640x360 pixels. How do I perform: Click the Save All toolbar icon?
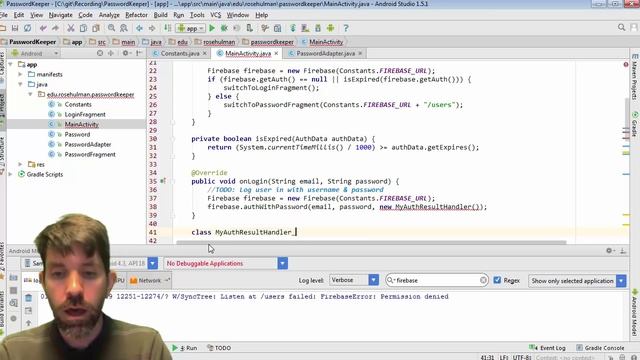click(x=15, y=28)
